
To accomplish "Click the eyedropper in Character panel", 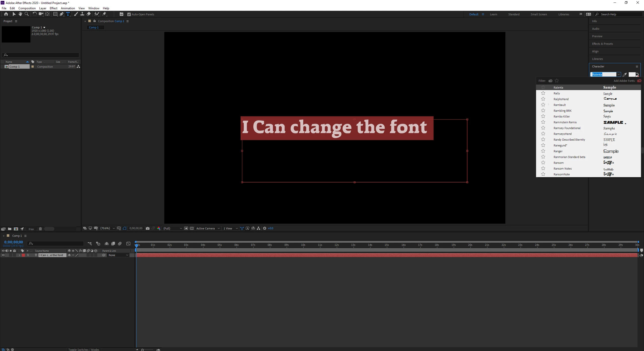I will pyautogui.click(x=624, y=74).
